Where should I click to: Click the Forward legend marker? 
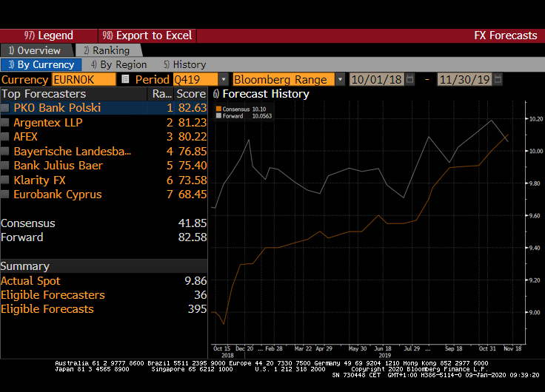point(218,115)
